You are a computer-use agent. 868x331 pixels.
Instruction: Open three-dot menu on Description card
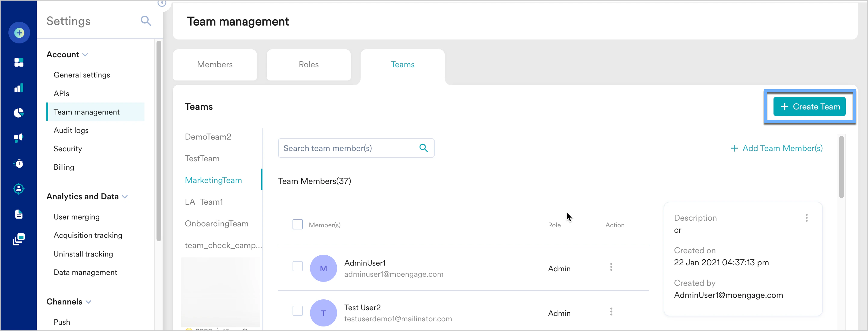click(x=806, y=218)
